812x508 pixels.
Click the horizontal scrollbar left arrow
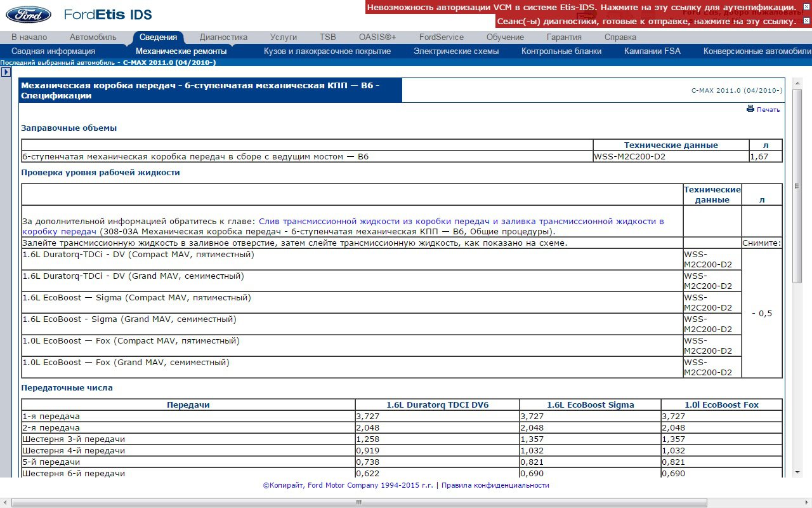tap(6, 502)
